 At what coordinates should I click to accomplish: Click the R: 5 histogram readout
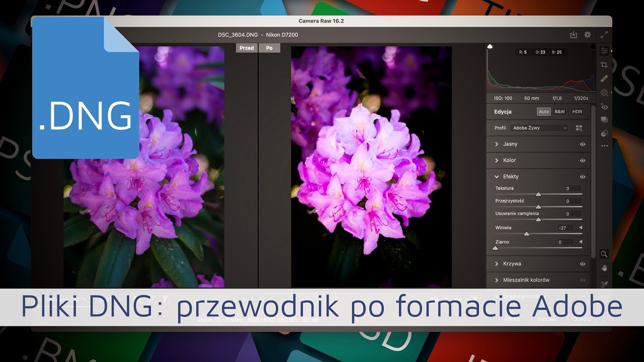(523, 52)
